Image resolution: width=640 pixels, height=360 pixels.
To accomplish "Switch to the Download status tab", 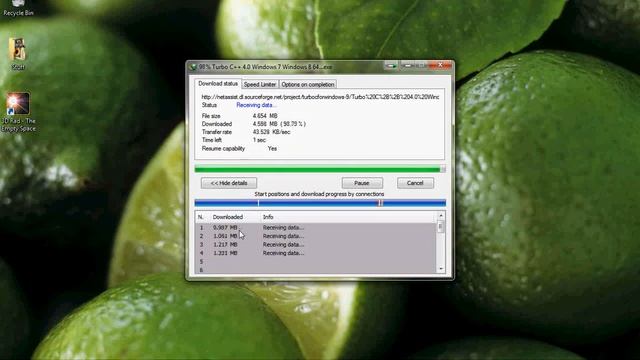I will 218,84.
